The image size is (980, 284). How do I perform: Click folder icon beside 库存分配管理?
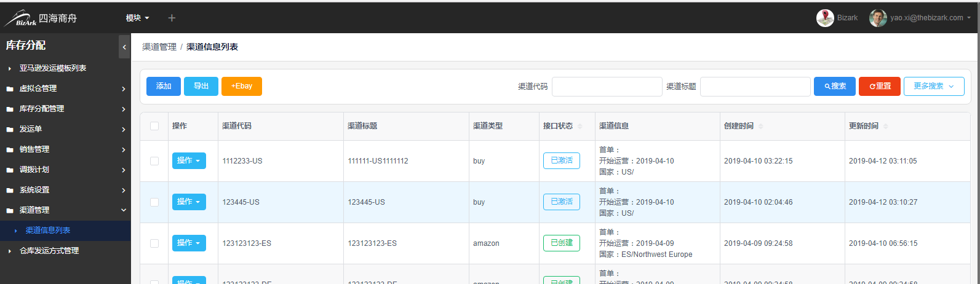tap(10, 109)
